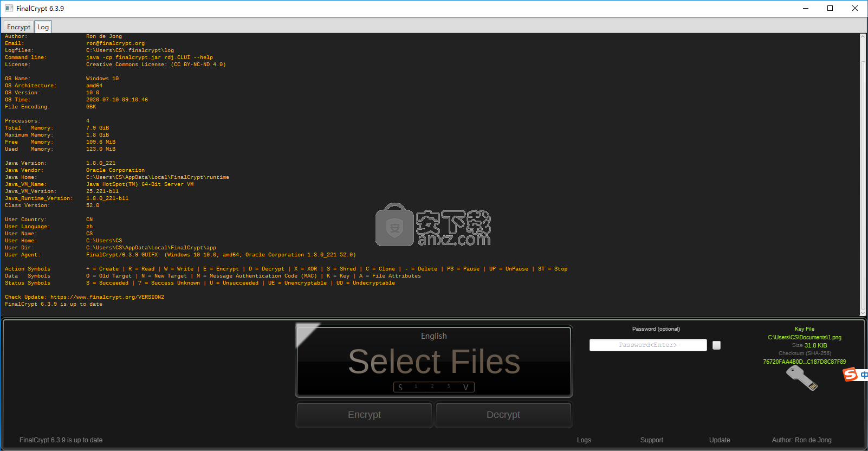This screenshot has width=868, height=451.
Task: Click the USB key file icon
Action: tap(802, 378)
